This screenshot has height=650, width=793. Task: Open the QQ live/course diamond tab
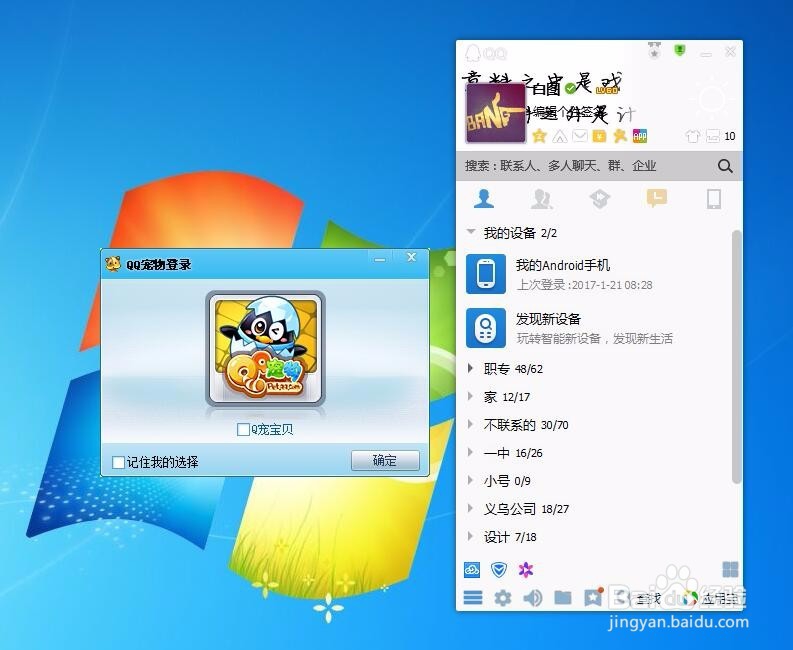click(x=599, y=199)
